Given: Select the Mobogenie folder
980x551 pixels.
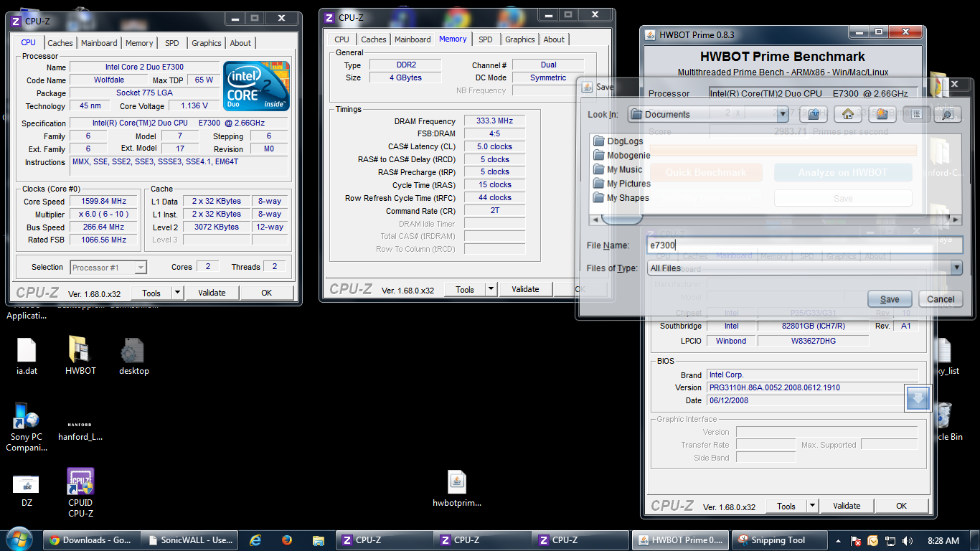Looking at the screenshot, I should [x=621, y=155].
